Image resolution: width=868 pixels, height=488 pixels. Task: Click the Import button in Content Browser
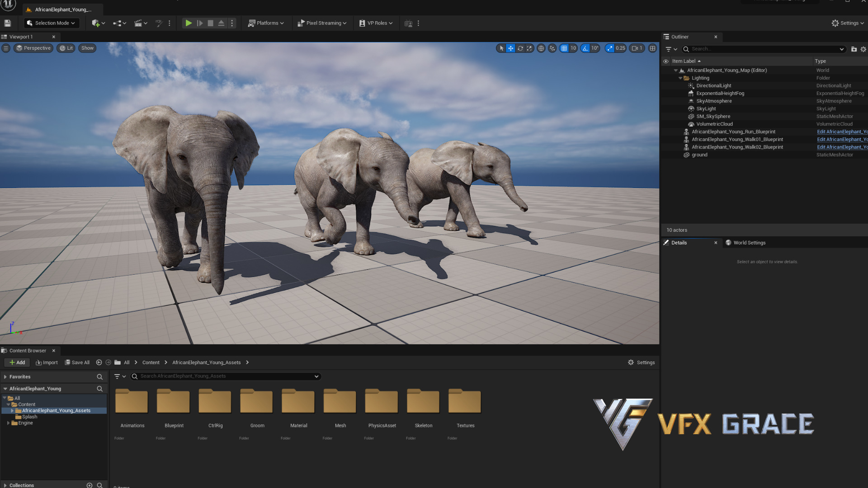[x=47, y=362]
